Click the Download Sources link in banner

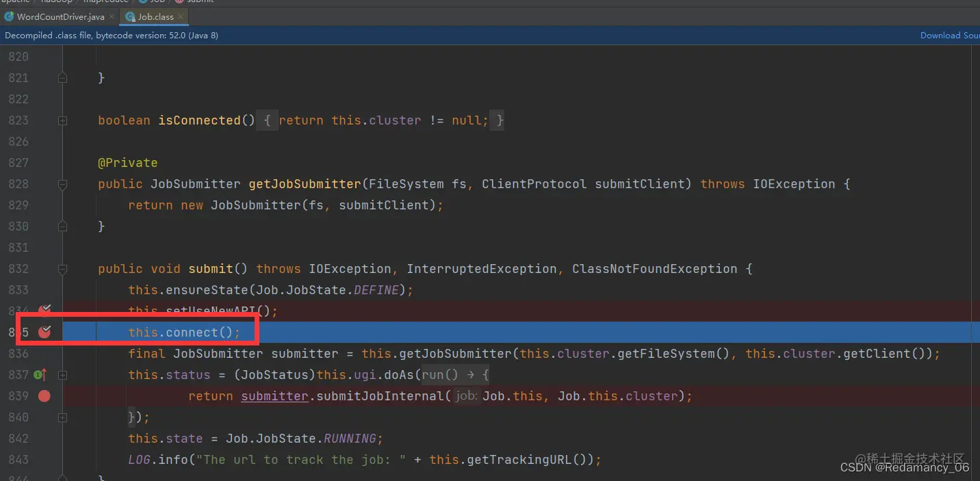(x=950, y=35)
